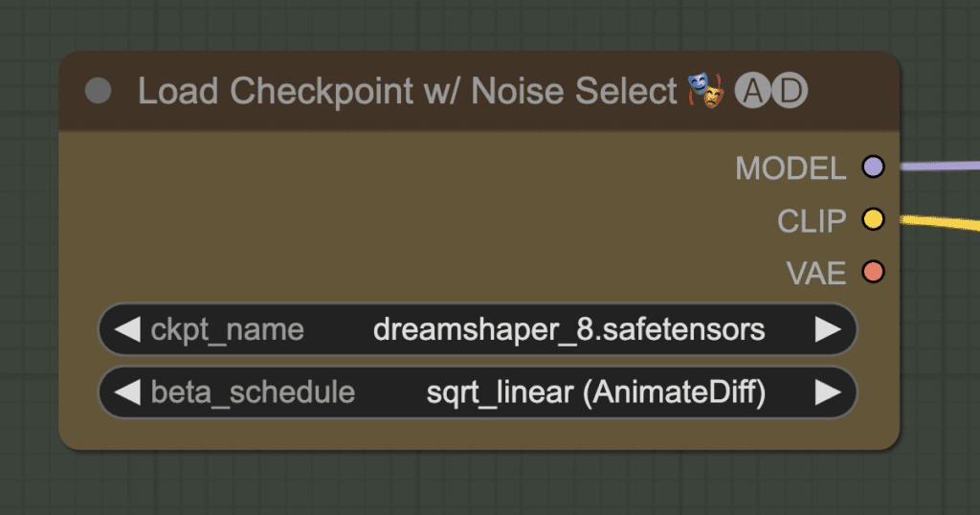Click the VAE output label
The height and width of the screenshot is (515, 980).
pos(815,273)
